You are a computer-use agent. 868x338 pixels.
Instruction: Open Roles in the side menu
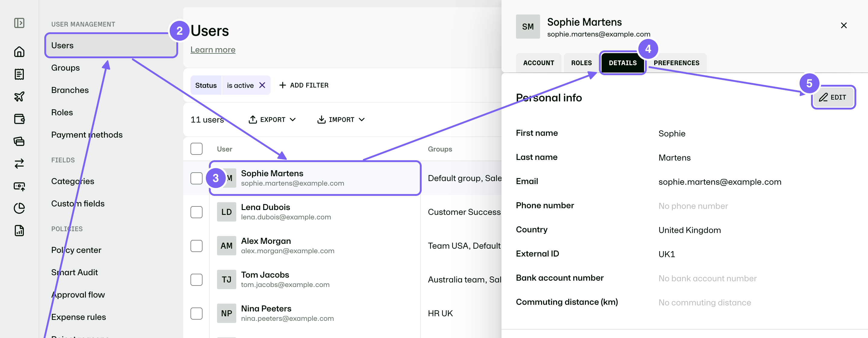click(62, 112)
